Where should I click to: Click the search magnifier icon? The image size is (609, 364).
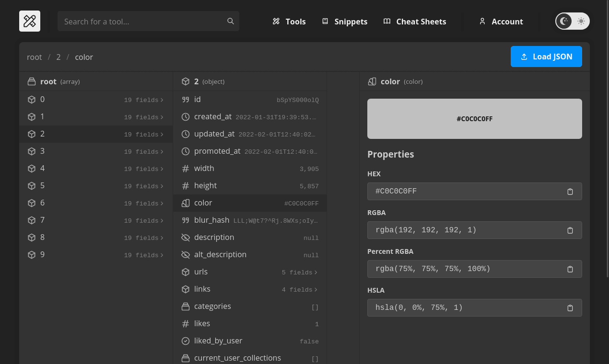pos(231,21)
